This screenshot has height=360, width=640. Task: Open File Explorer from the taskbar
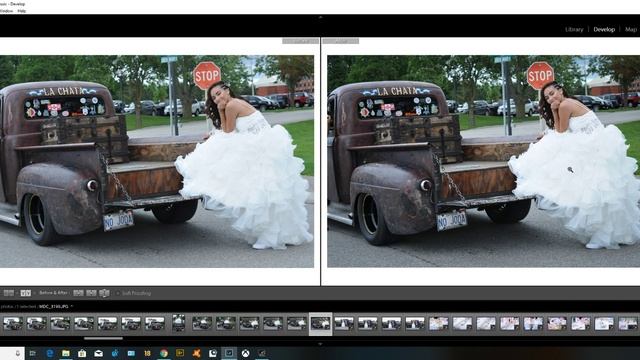coord(66,353)
